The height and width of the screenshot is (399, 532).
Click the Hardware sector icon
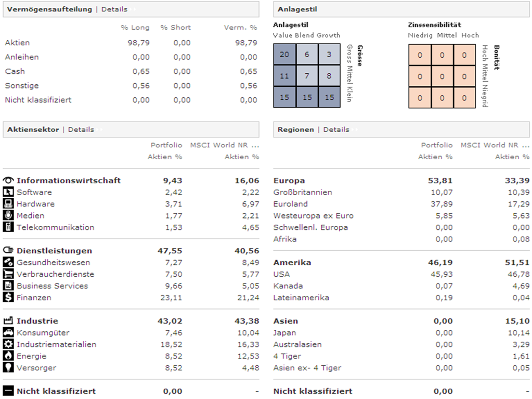coord(8,204)
